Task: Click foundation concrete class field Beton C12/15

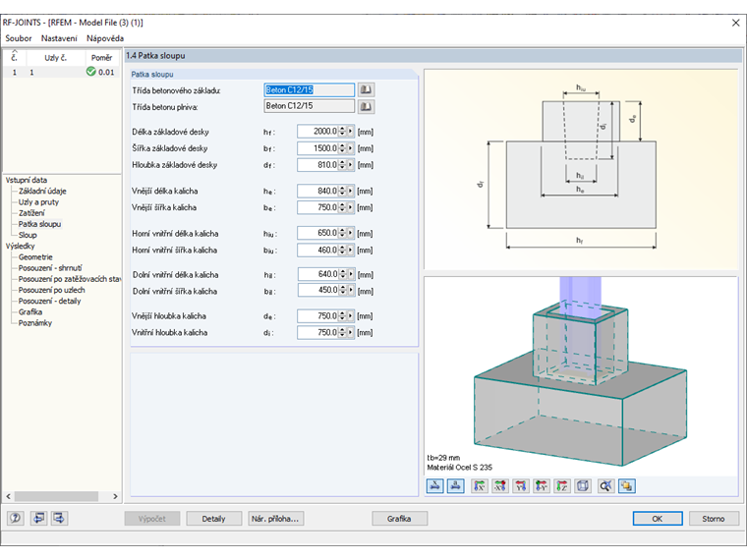Action: 310,89
